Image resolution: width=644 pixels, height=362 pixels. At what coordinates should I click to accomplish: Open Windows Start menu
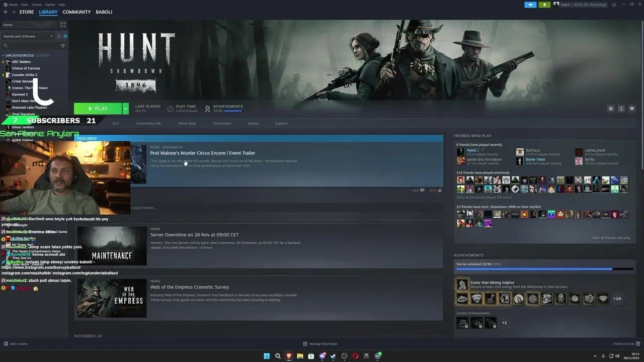267,356
